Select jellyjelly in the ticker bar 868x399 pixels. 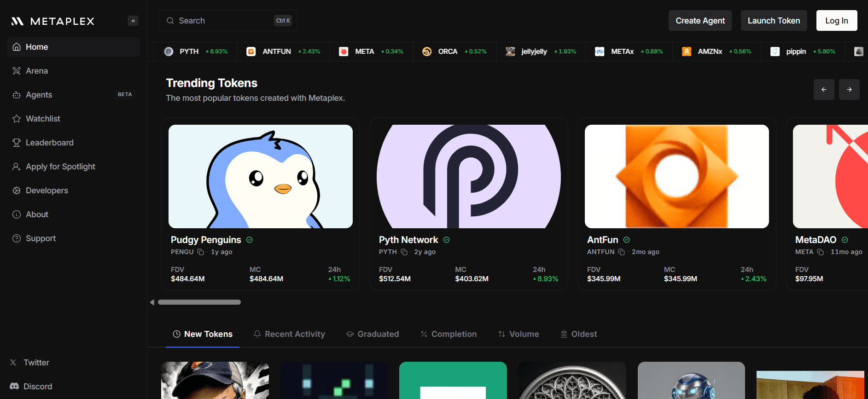541,52
